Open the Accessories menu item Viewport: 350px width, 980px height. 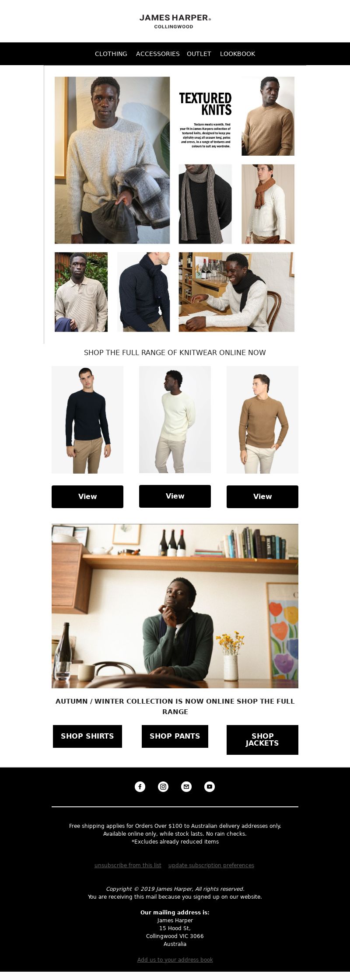click(158, 54)
